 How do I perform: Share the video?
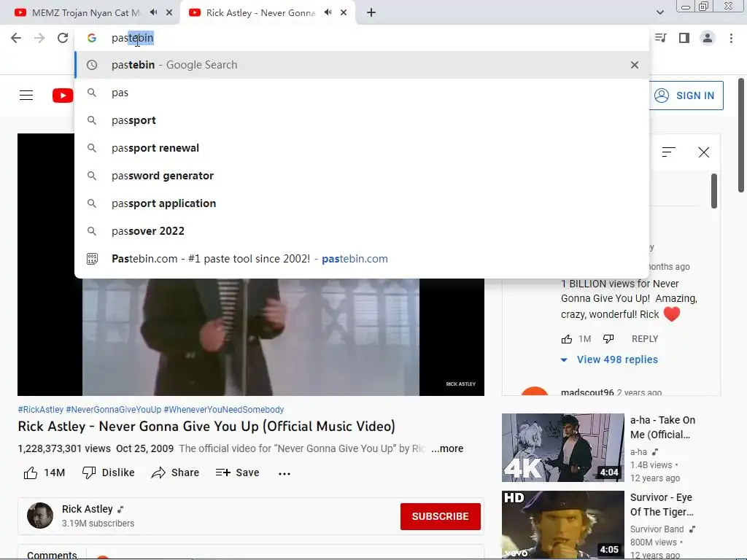[175, 472]
